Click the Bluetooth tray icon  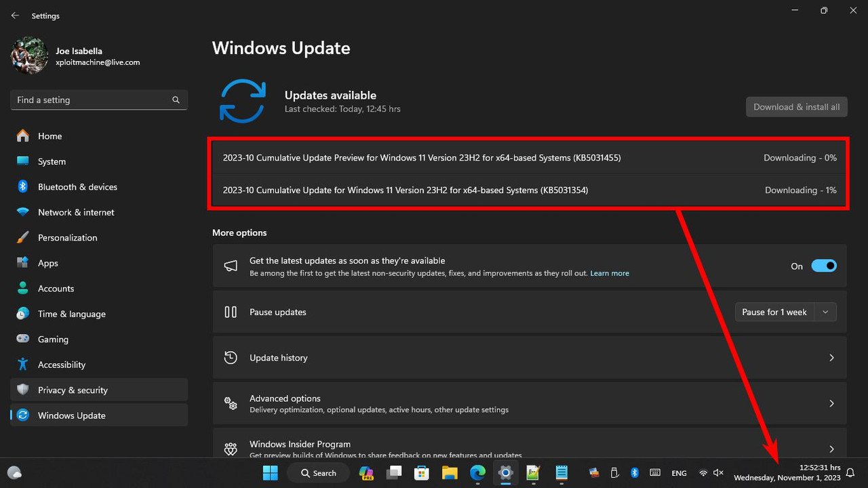635,473
